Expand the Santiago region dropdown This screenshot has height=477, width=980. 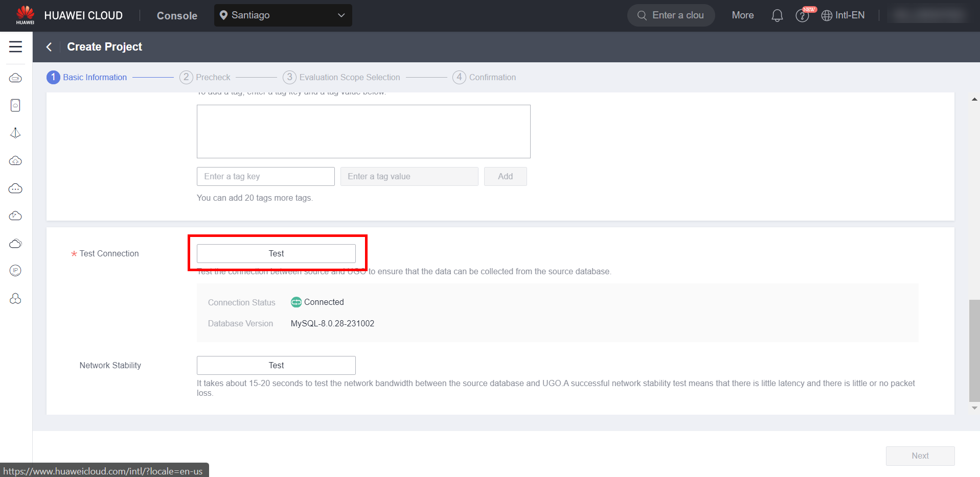[283, 15]
